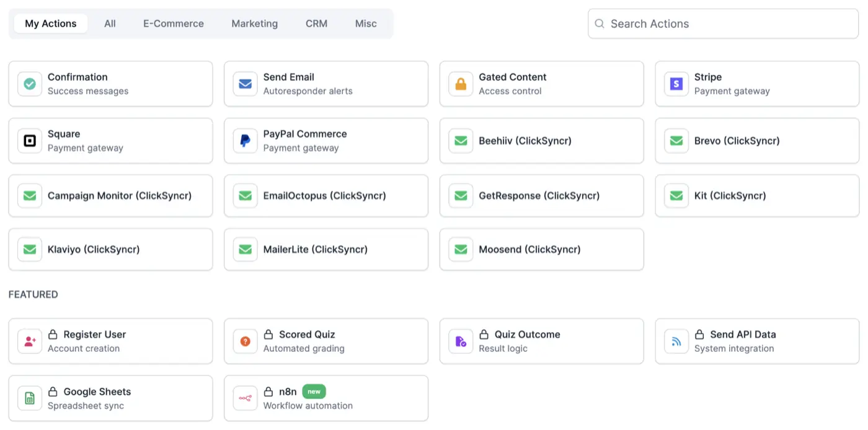
Task: Click the GetResponse (ClickSyncr) label
Action: (539, 196)
